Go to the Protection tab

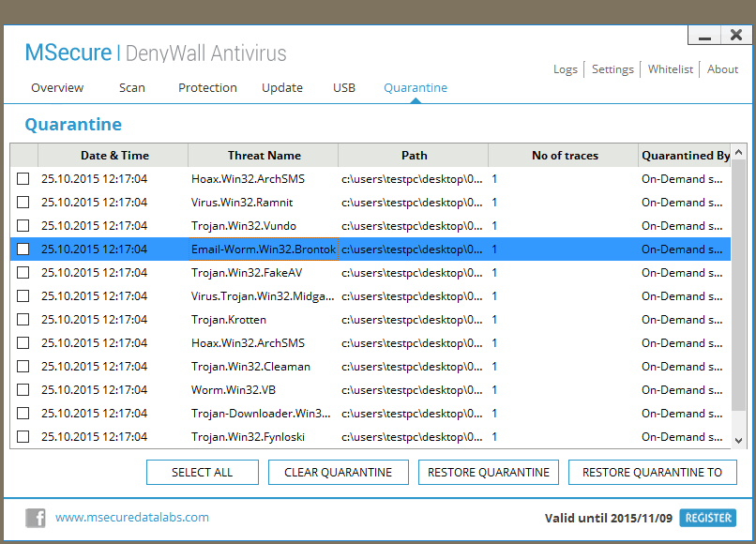click(x=208, y=88)
